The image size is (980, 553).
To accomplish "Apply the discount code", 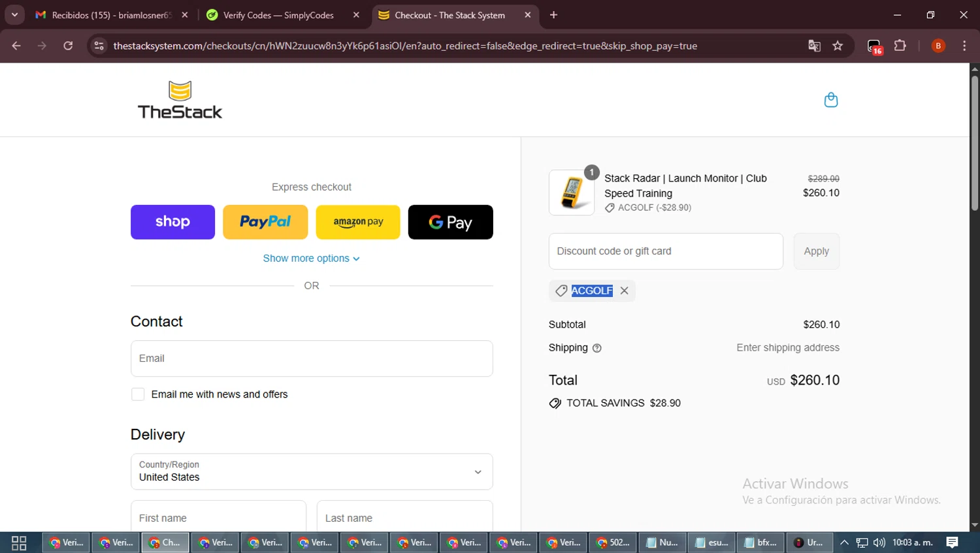I will click(816, 251).
